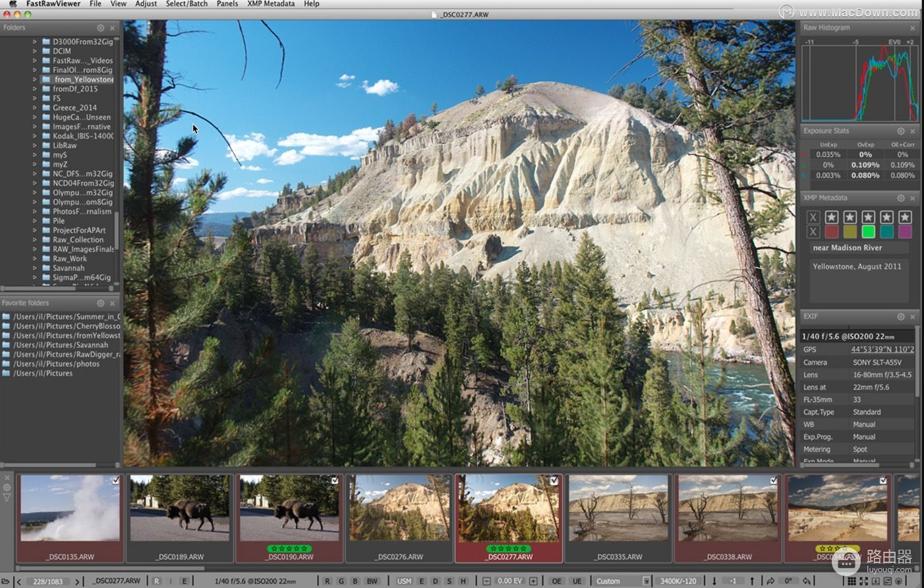Click the BW channel button

point(372,581)
